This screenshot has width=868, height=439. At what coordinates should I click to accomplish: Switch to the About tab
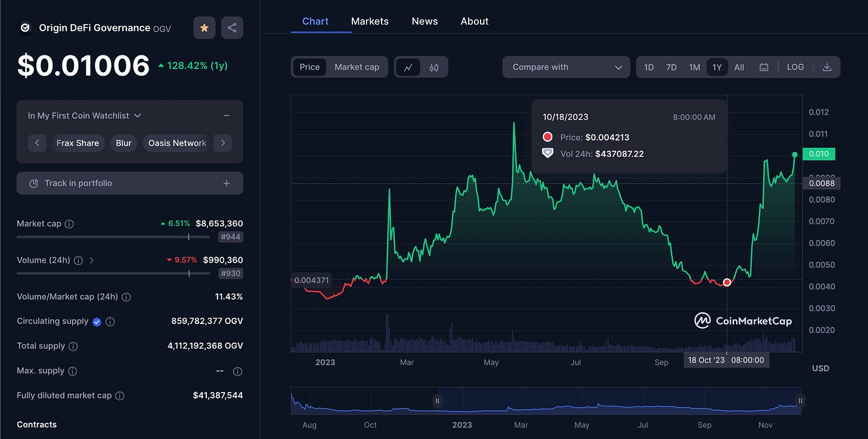tap(475, 21)
